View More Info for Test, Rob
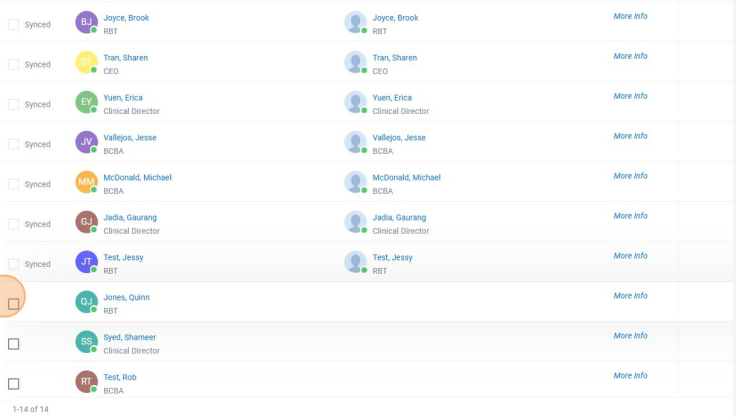 (630, 376)
